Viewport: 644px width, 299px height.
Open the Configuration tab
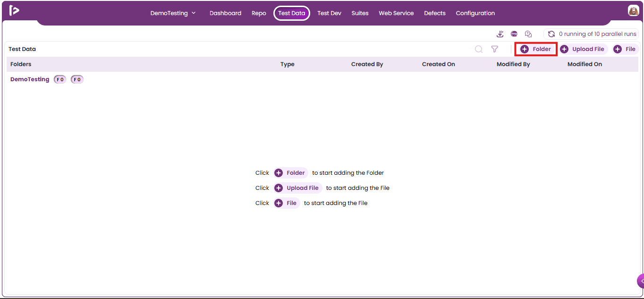click(x=475, y=13)
